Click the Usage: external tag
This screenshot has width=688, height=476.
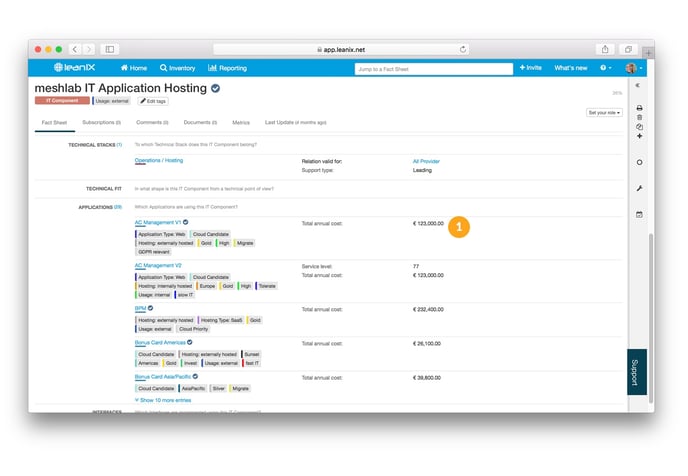tap(111, 101)
